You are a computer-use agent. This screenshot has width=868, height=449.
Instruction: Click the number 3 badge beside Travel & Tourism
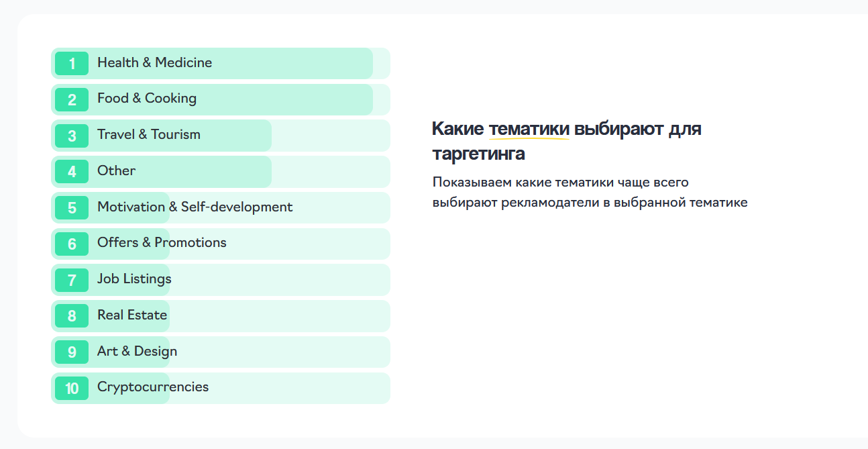point(71,135)
